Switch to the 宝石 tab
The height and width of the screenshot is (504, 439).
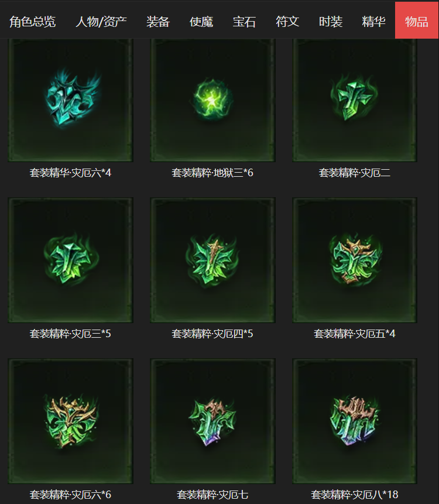pos(244,22)
